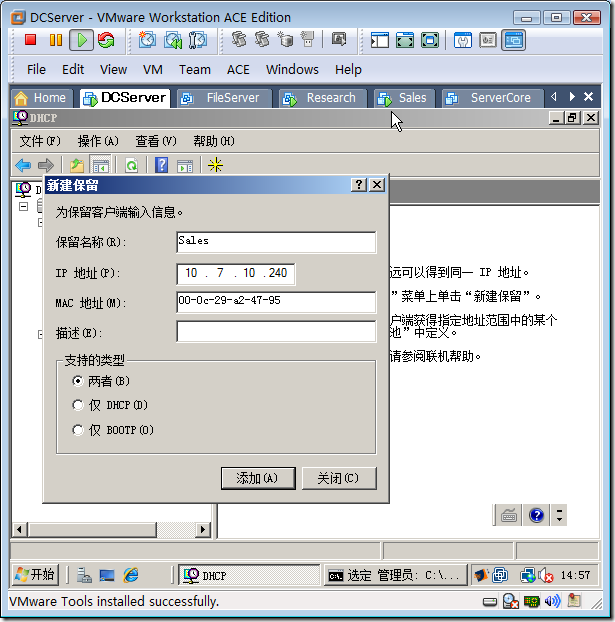
Task: Click the yellow star new item icon
Action: click(215, 165)
